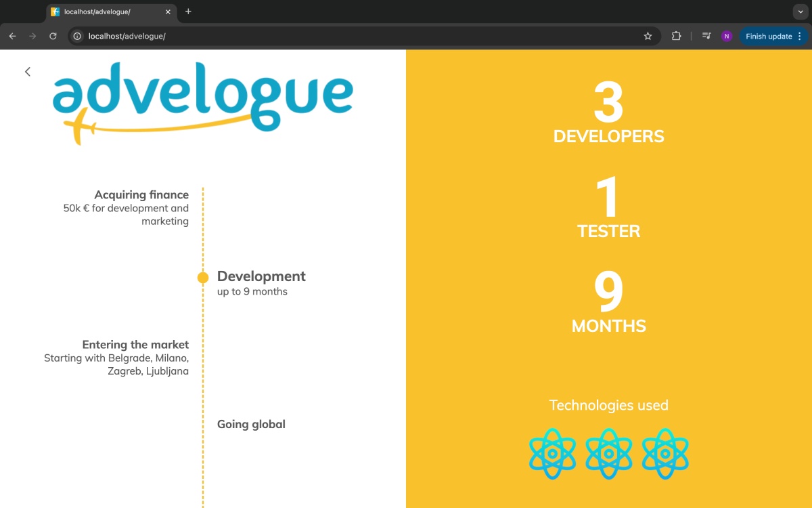This screenshot has width=812, height=508.
Task: Reload the page with the refresh icon
Action: (53, 36)
